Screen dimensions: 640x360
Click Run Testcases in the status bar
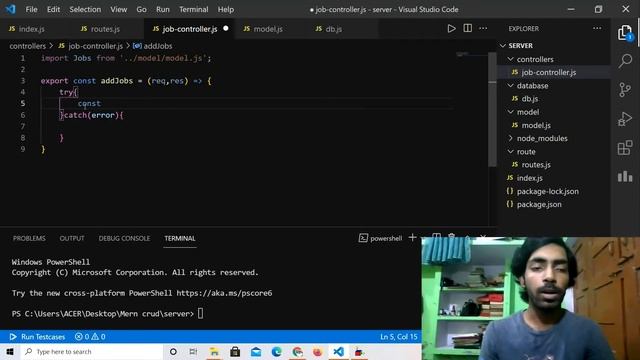click(37, 337)
